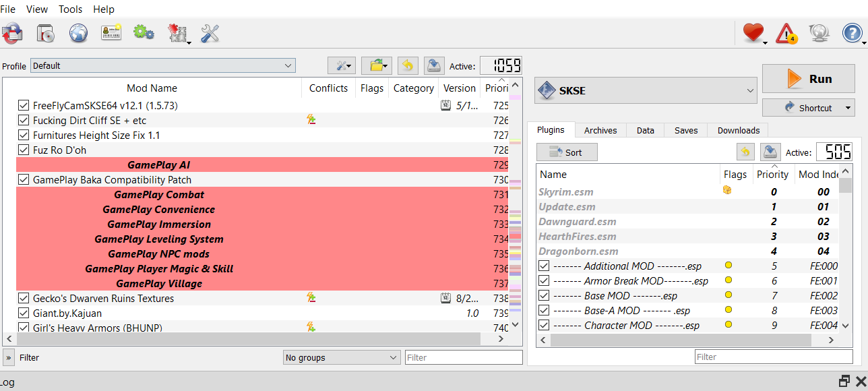
Task: Open the Profile Default dropdown
Action: point(162,65)
